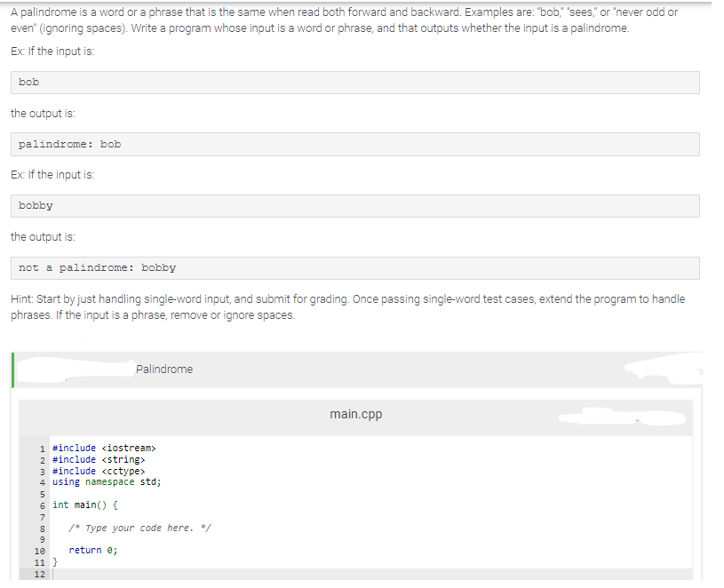724x588 pixels.
Task: Click the palindrome problem description paragraph
Action: click(344, 20)
